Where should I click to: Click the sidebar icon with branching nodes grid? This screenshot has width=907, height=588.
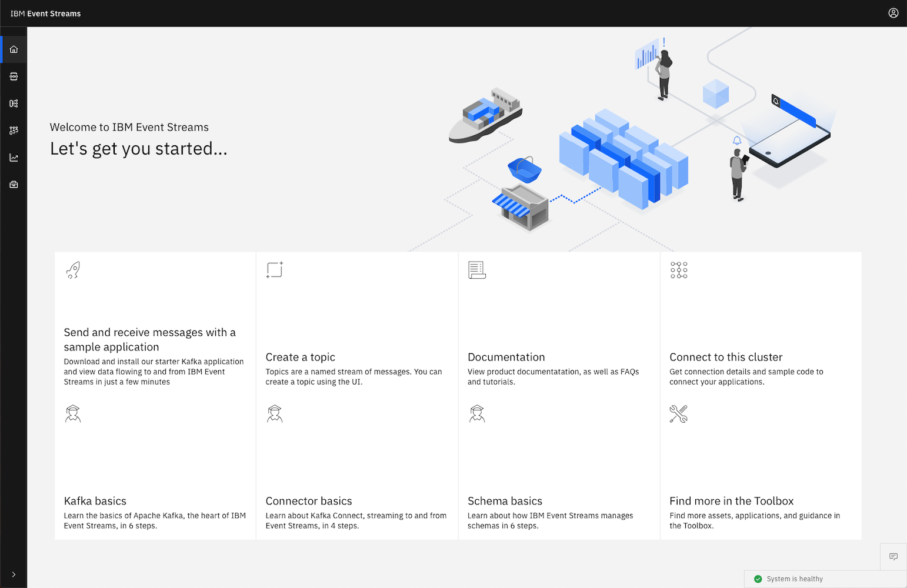tap(14, 131)
